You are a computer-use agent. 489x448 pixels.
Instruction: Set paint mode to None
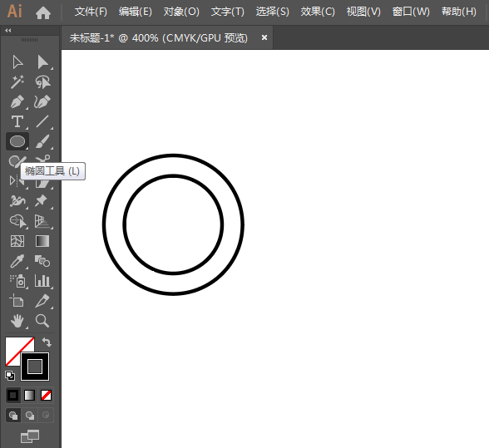click(x=47, y=396)
